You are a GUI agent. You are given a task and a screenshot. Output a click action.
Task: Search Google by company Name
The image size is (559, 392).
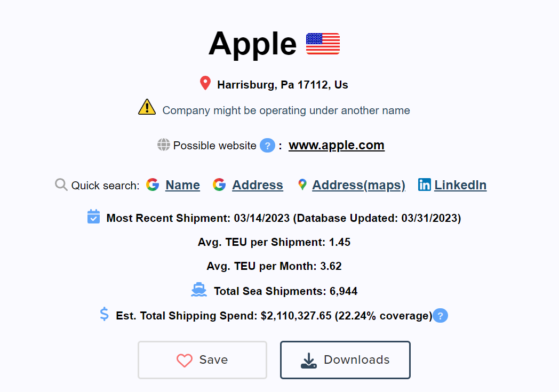pyautogui.click(x=182, y=185)
